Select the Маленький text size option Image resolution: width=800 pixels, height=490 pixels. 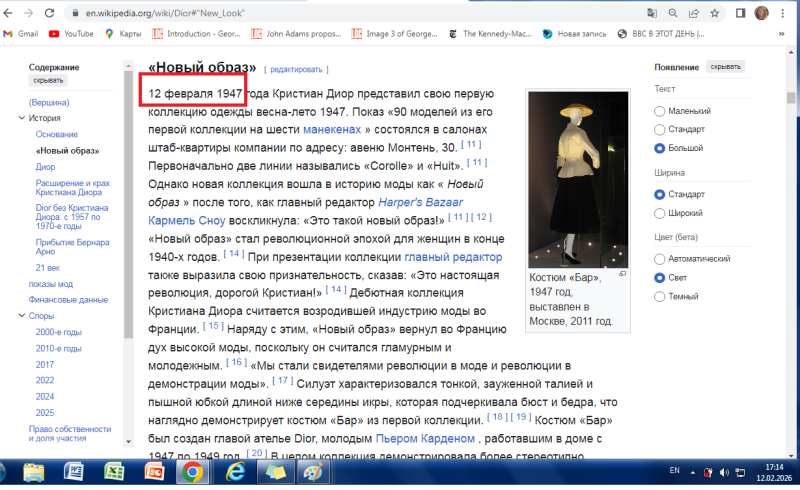pos(659,111)
